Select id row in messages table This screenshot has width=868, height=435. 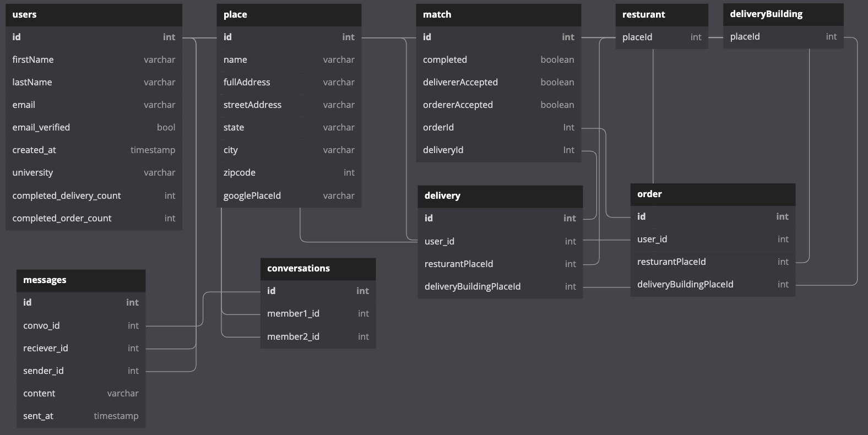click(81, 302)
